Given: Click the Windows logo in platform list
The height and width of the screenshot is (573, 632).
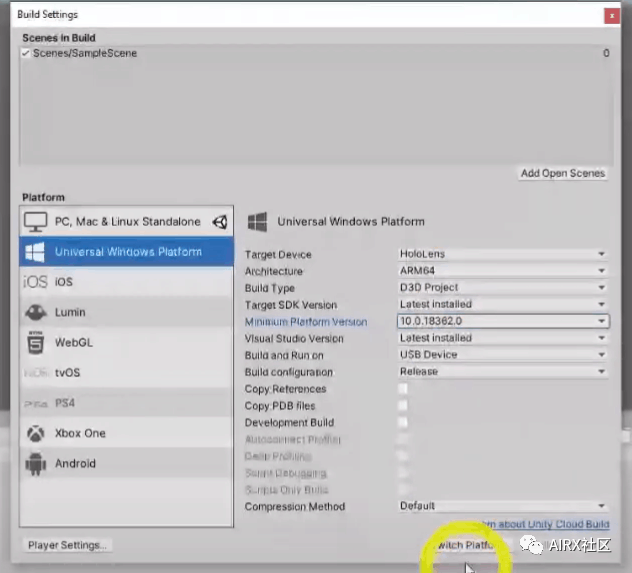Looking at the screenshot, I should (x=35, y=252).
